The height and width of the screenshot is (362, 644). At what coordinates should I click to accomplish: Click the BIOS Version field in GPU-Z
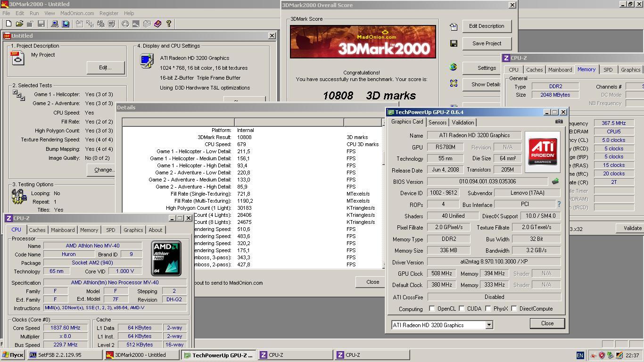487,181
